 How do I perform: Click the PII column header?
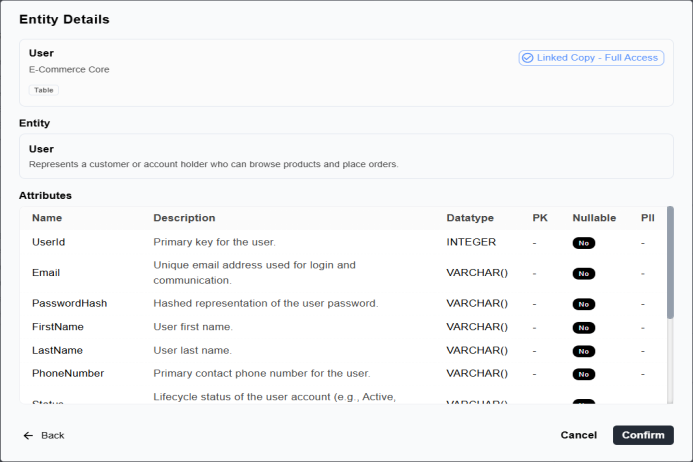[647, 218]
